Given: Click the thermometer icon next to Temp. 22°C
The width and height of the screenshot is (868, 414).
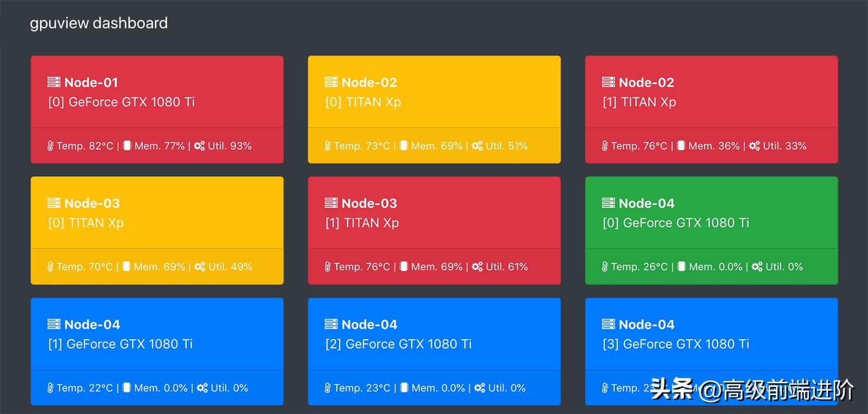Looking at the screenshot, I should (50, 388).
